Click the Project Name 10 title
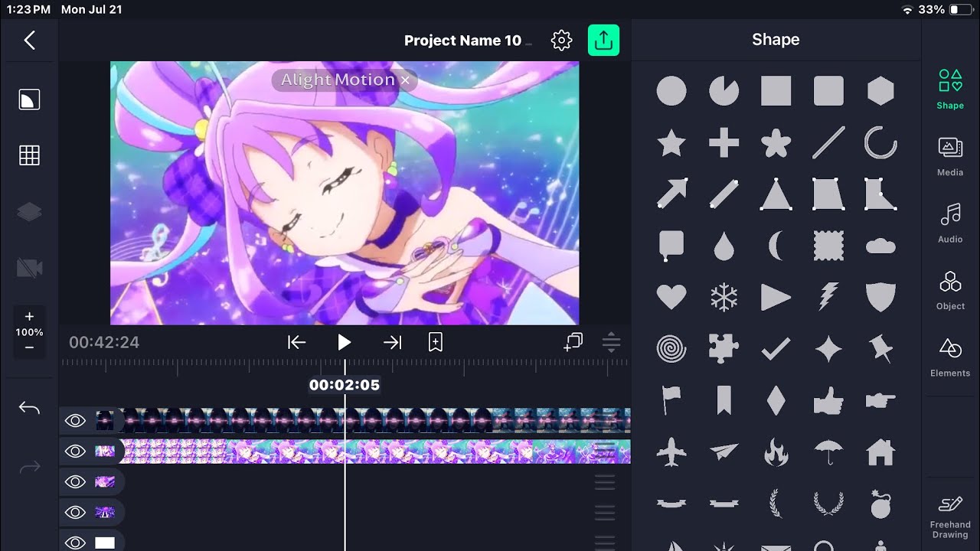Image resolution: width=980 pixels, height=551 pixels. [x=462, y=41]
